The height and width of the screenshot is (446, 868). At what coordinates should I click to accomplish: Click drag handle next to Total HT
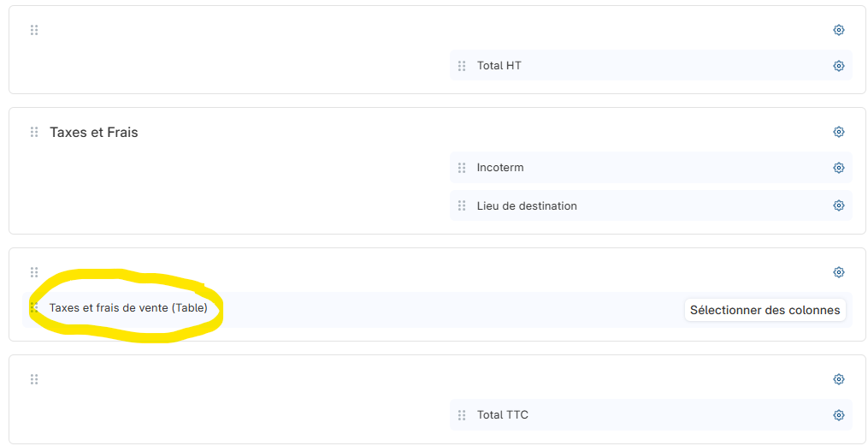[462, 66]
